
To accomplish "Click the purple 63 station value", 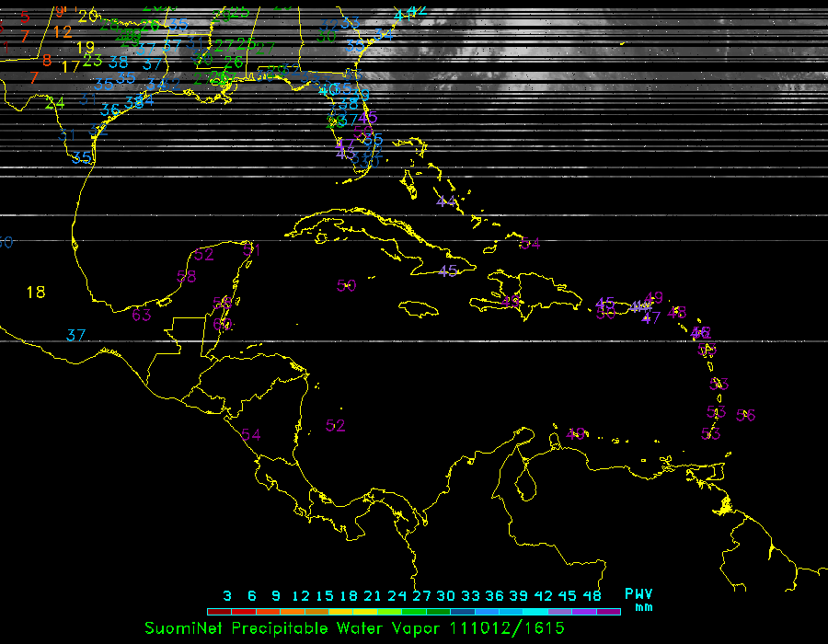I will pyautogui.click(x=141, y=315).
